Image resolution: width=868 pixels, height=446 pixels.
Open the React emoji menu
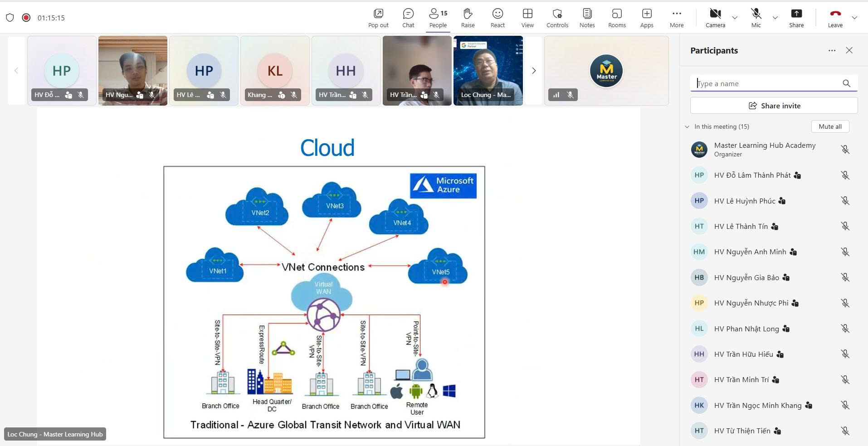coord(497,18)
